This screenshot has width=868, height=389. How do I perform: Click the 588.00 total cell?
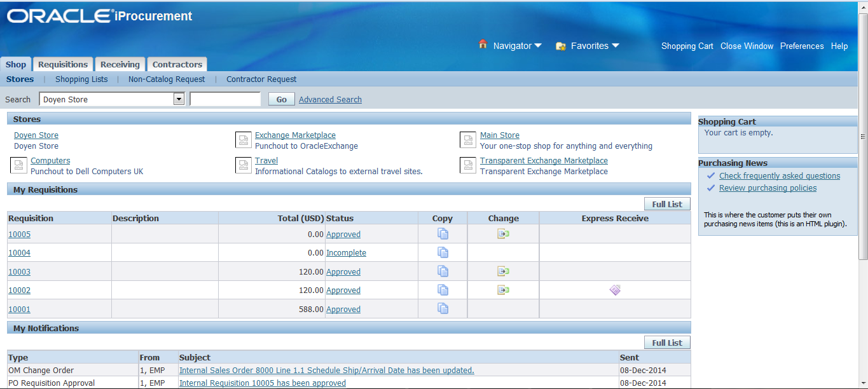[272, 309]
